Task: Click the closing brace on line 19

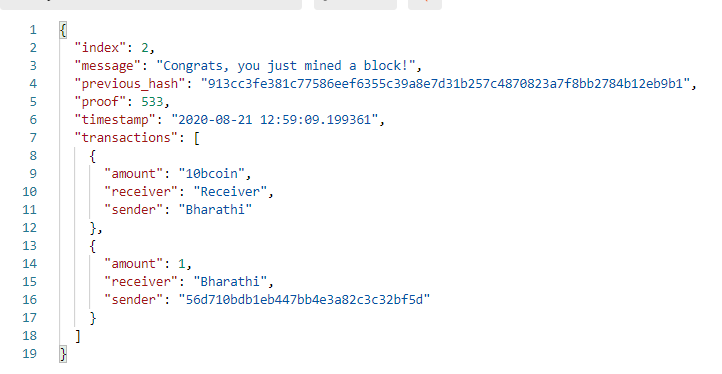Action: (63, 354)
